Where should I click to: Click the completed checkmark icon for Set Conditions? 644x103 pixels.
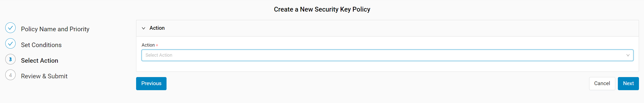10,44
